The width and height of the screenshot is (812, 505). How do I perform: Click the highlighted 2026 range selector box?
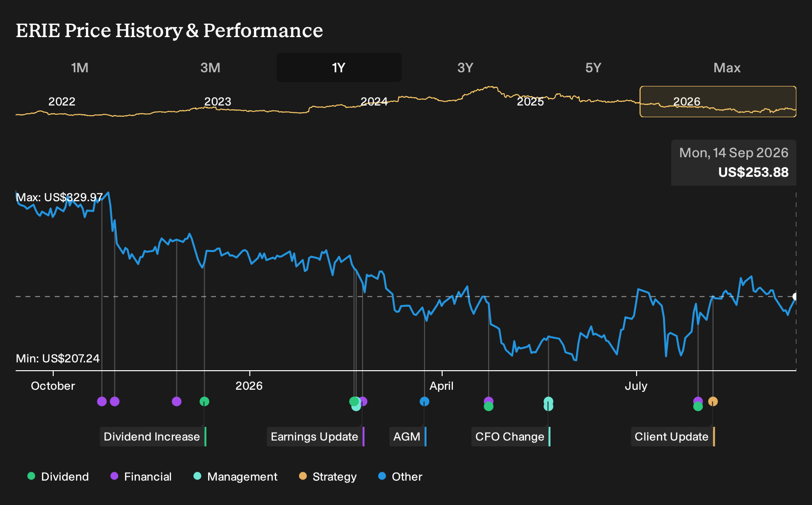click(x=718, y=102)
